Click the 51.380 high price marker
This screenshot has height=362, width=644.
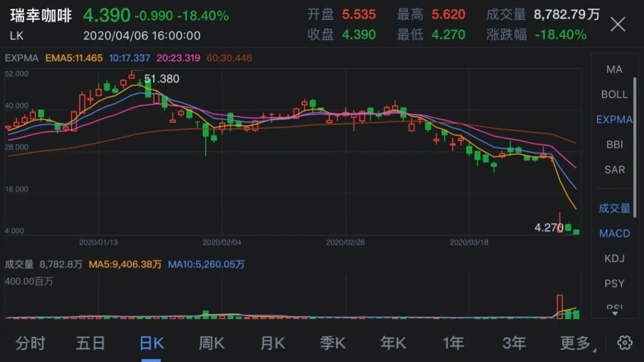coord(162,79)
